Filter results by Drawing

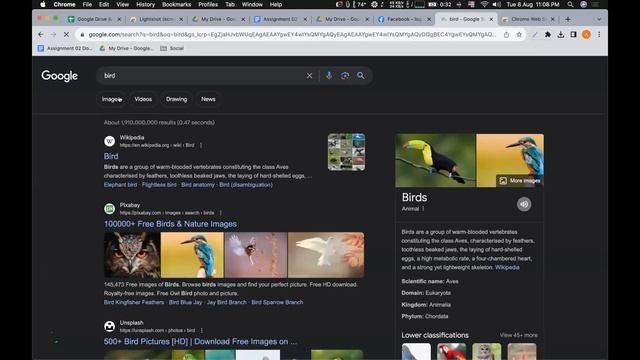click(176, 99)
